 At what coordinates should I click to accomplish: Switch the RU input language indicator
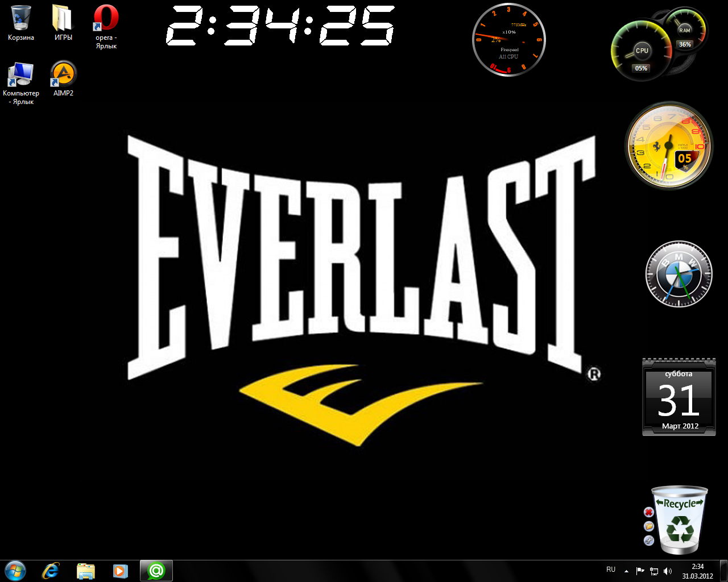[611, 570]
